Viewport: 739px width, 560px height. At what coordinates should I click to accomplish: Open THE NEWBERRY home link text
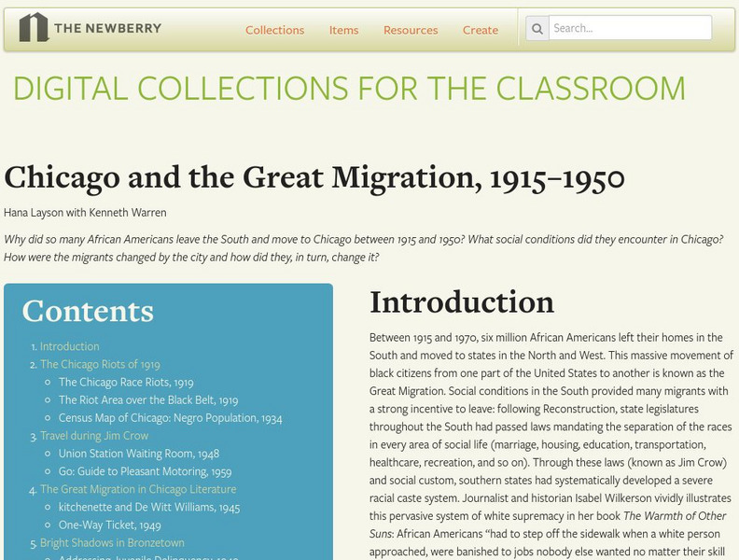[x=108, y=28]
